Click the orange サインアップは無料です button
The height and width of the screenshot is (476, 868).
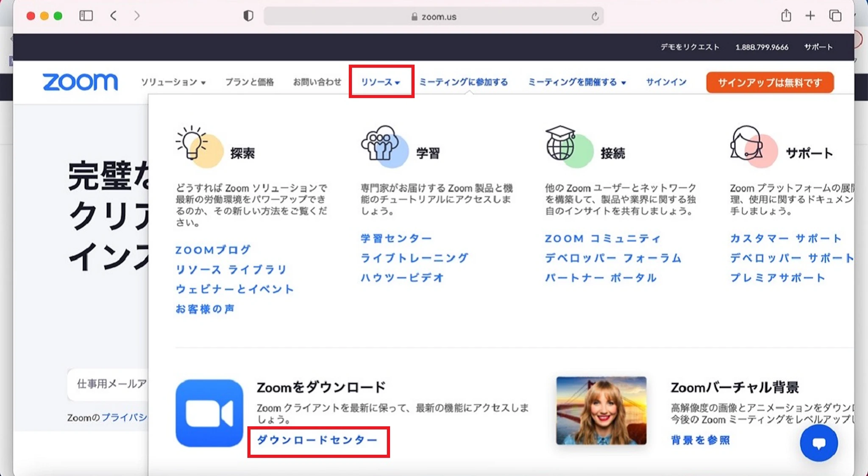tap(770, 83)
